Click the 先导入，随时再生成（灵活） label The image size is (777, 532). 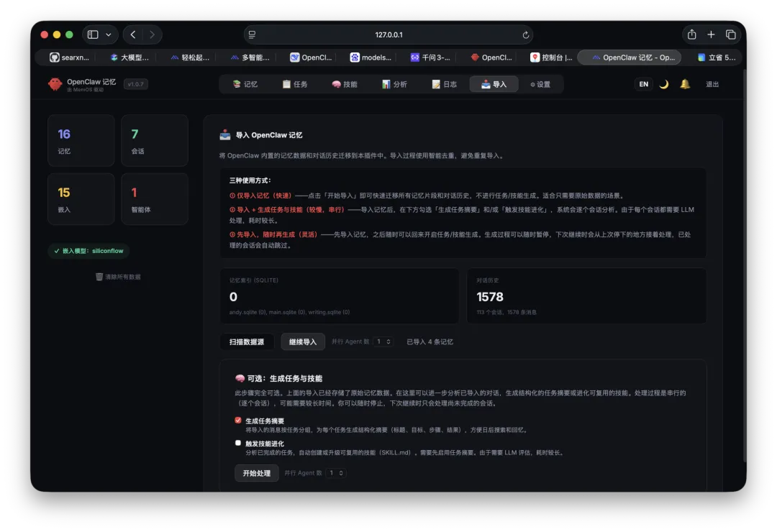pos(273,234)
